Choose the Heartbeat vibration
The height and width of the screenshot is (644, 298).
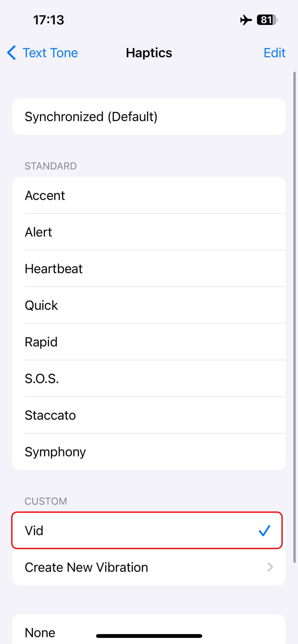[x=149, y=269]
